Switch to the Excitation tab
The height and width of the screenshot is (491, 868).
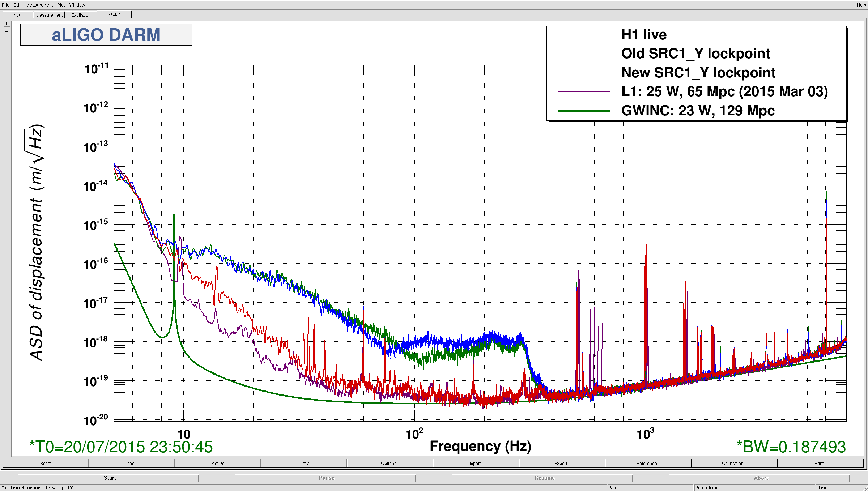tap(81, 15)
